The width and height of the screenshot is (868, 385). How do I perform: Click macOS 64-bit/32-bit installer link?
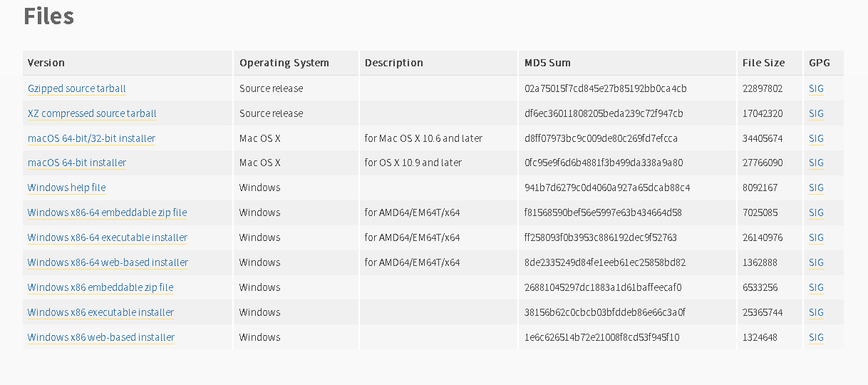91,138
